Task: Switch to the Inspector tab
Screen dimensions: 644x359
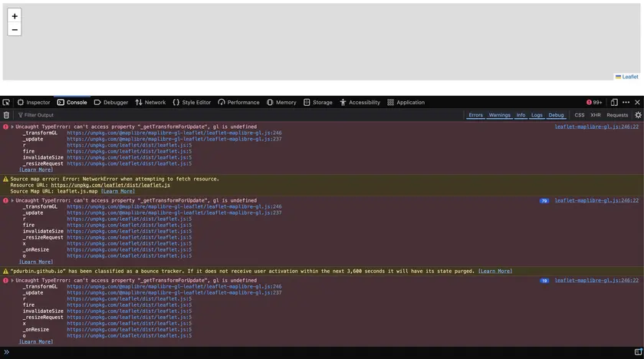Action: pyautogui.click(x=34, y=102)
